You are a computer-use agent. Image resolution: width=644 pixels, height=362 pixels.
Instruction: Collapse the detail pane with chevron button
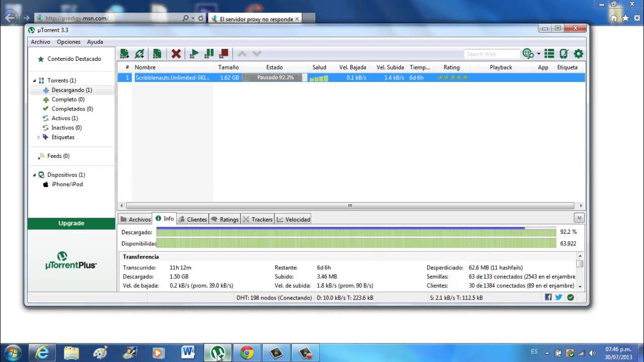pos(579,218)
